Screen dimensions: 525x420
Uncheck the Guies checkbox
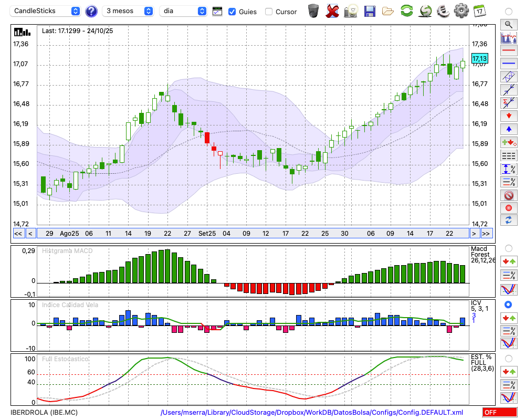coord(232,12)
